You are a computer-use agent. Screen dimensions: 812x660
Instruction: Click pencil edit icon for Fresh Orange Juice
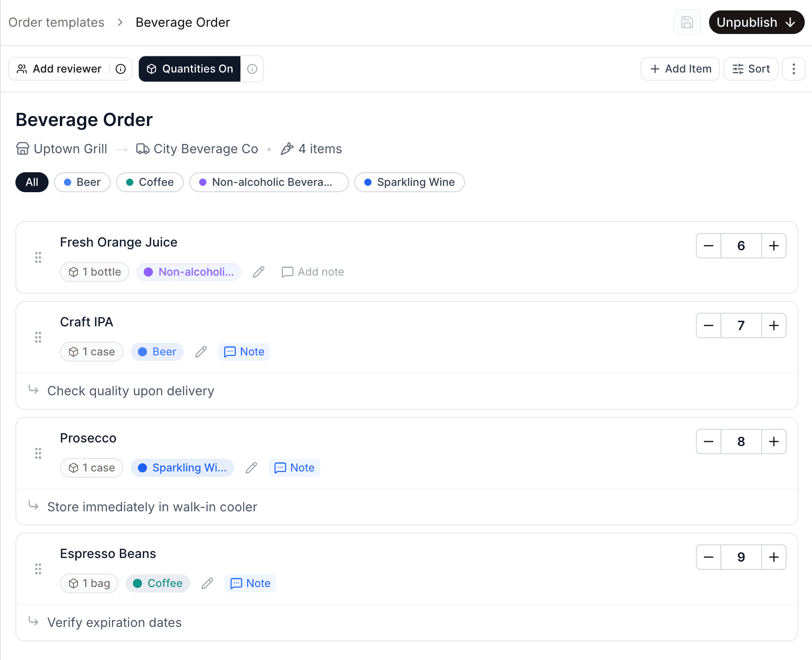pyautogui.click(x=259, y=272)
